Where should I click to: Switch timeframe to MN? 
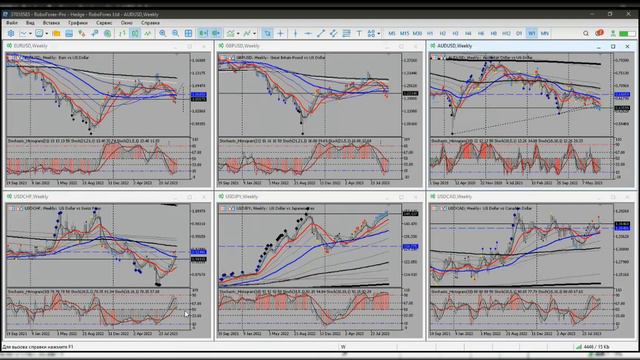544,33
